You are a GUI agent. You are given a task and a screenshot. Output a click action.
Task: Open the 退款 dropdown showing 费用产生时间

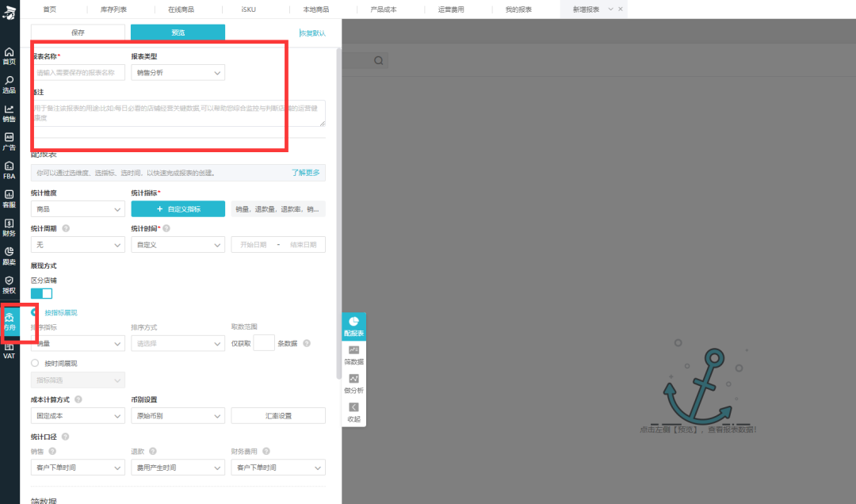coord(178,468)
